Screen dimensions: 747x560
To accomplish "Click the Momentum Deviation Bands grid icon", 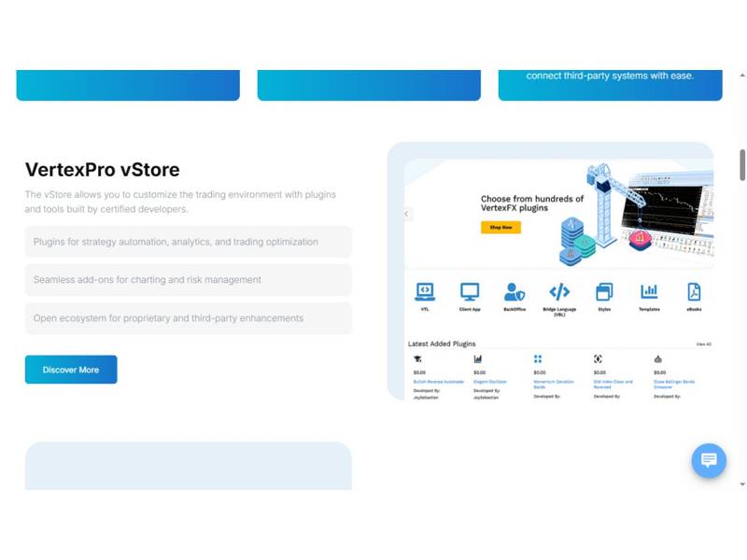I will tap(538, 359).
